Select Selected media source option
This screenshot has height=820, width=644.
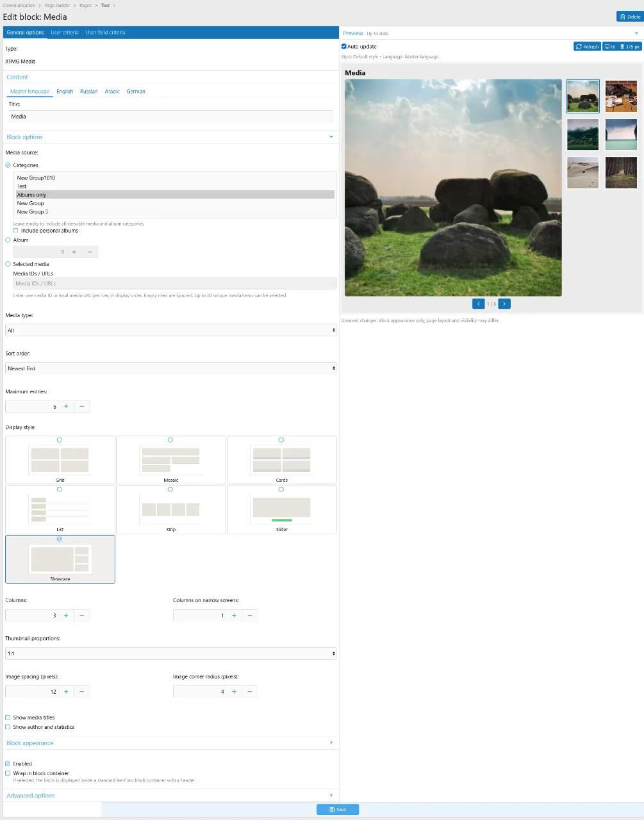[8, 264]
